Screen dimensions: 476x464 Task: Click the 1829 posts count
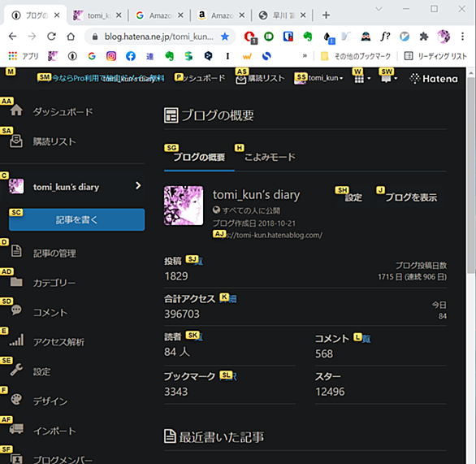coord(176,276)
